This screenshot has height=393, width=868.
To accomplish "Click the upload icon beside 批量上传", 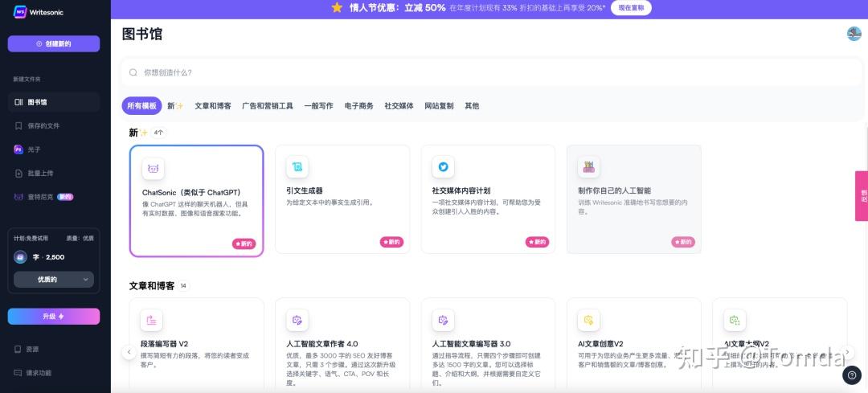I will coord(18,174).
